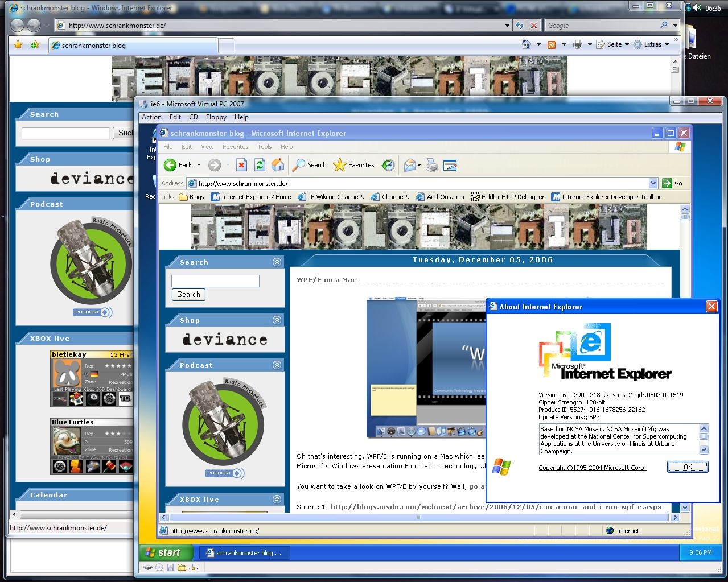Click the IE6 Edit page icon
Screen dimensions: 728x582
coord(450,165)
